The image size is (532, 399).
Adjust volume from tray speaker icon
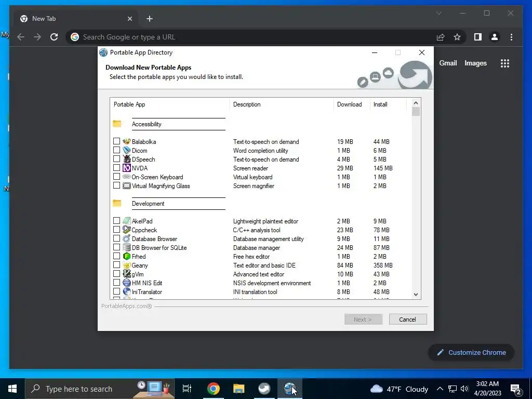click(x=464, y=389)
